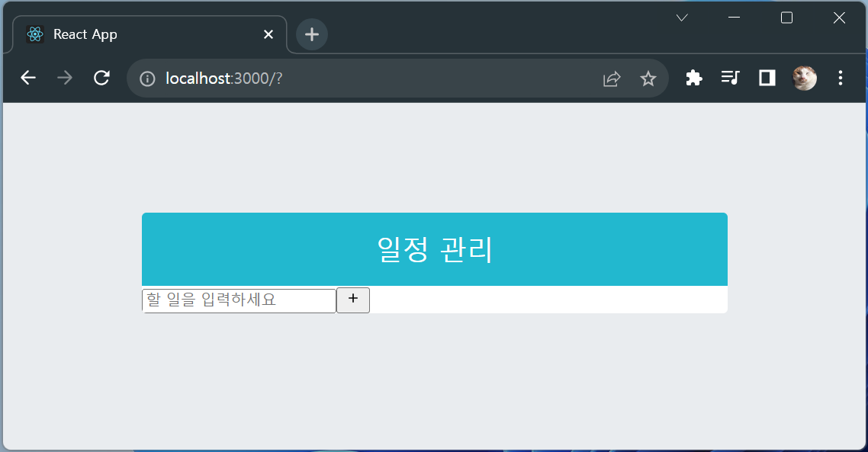Viewport: 868px width, 452px height.
Task: Close the React App tab
Action: pyautogui.click(x=268, y=34)
